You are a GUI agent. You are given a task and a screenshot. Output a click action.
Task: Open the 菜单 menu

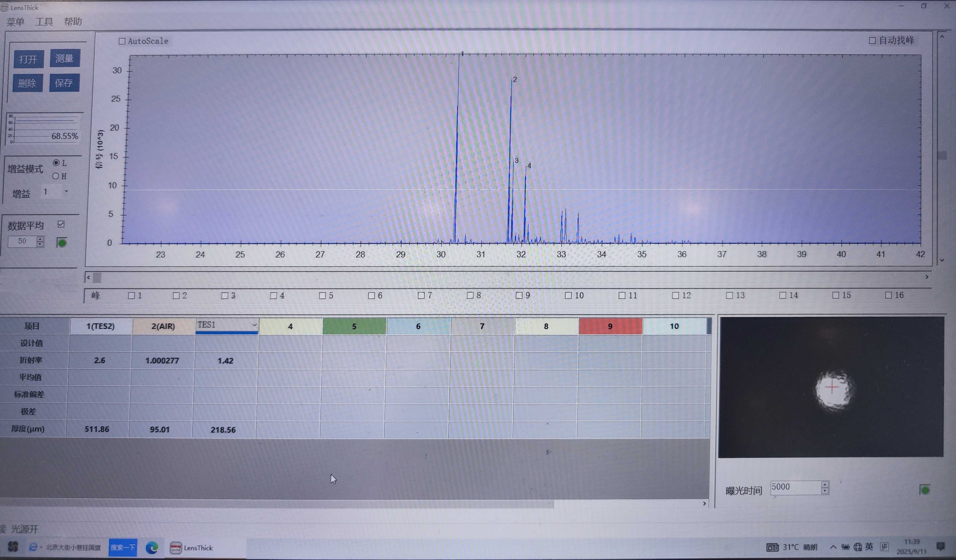16,22
